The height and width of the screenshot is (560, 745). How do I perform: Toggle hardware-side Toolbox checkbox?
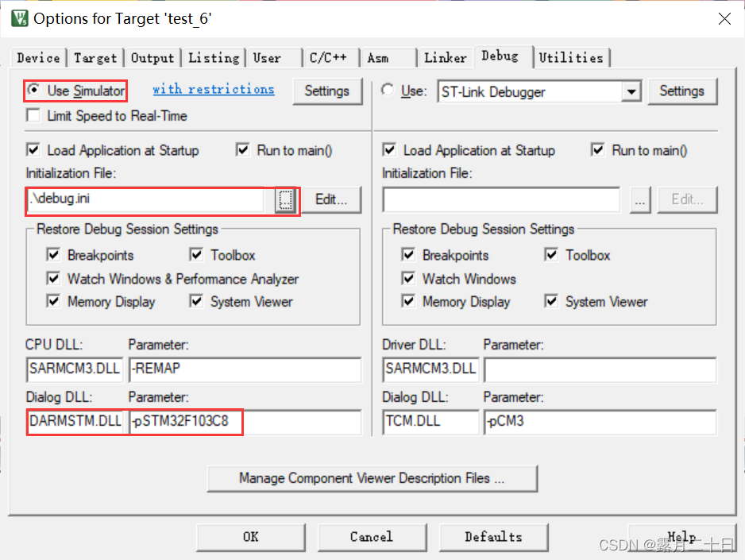tap(551, 255)
